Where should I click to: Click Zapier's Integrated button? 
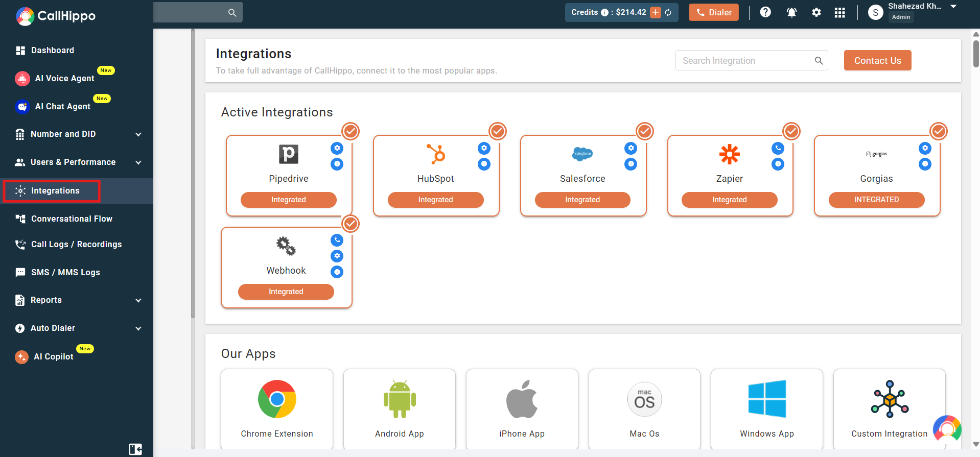click(729, 200)
